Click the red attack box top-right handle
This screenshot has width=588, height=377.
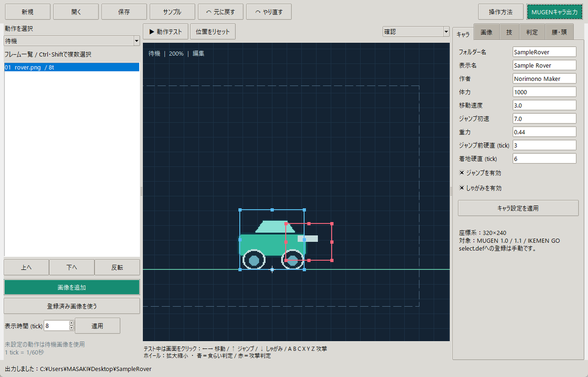[x=332, y=224]
